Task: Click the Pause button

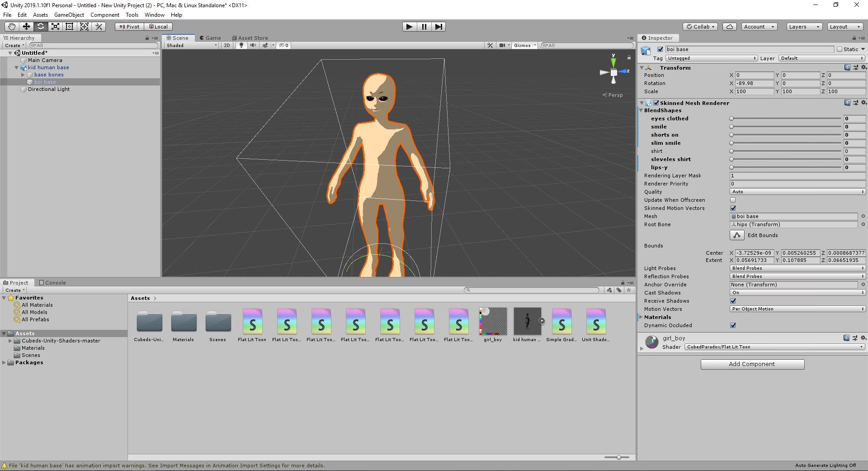Action: coord(424,27)
